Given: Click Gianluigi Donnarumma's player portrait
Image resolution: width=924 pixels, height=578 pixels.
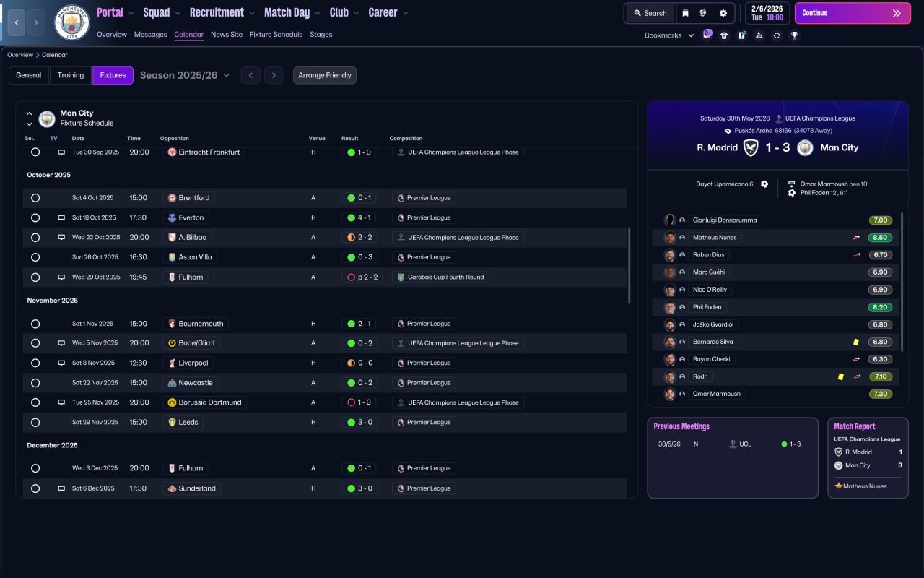Looking at the screenshot, I should point(670,220).
